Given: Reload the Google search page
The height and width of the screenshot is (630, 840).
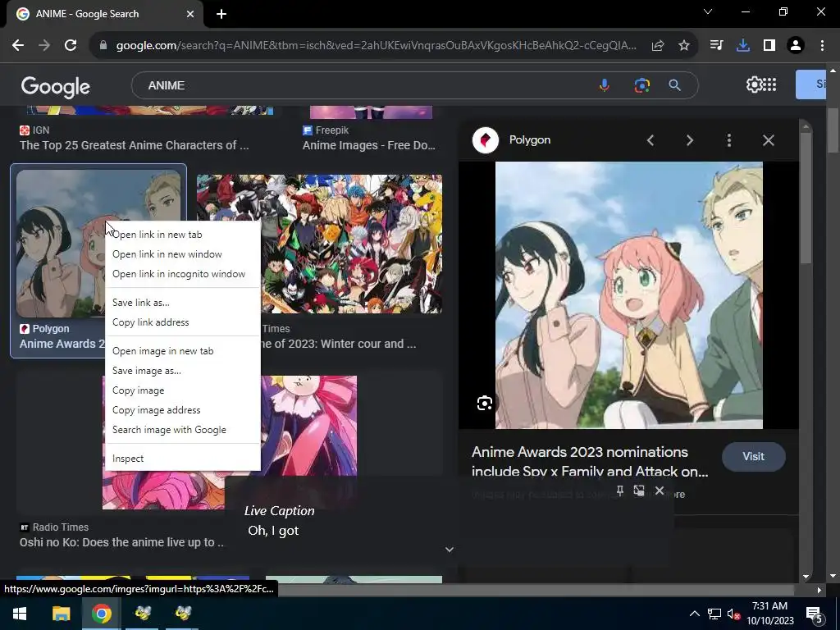Looking at the screenshot, I should coord(71,46).
